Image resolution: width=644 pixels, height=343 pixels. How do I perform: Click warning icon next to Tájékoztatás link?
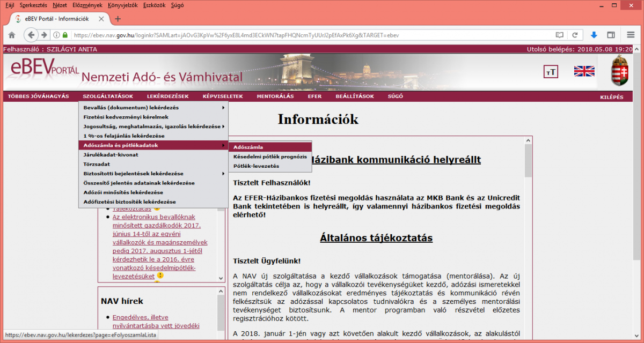(157, 208)
